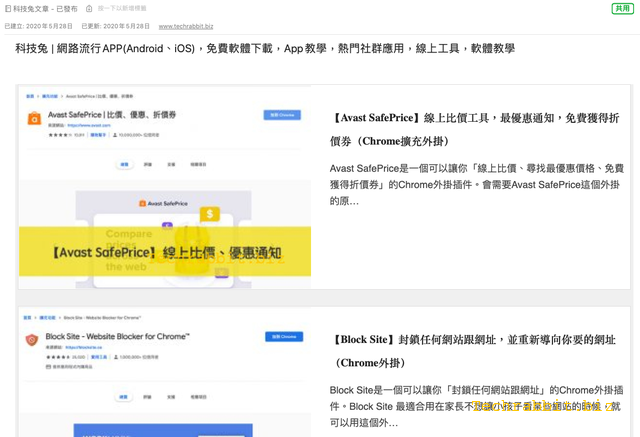Screen dimensions: 640x437
Task: Open the 科技兔文章 - 已發布 notebook selector
Action: click(41, 9)
